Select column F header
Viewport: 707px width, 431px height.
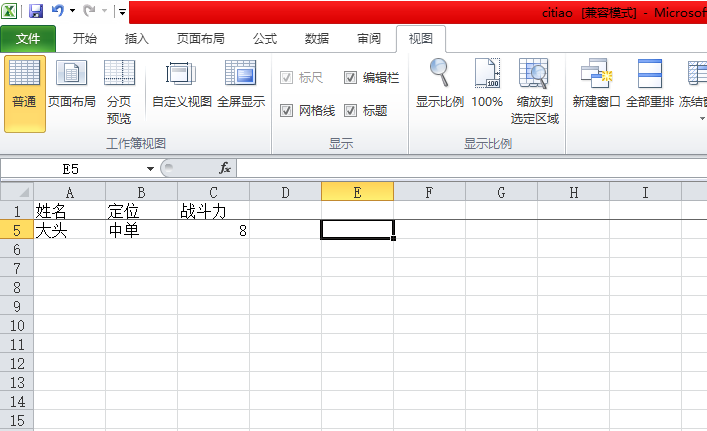(x=429, y=192)
